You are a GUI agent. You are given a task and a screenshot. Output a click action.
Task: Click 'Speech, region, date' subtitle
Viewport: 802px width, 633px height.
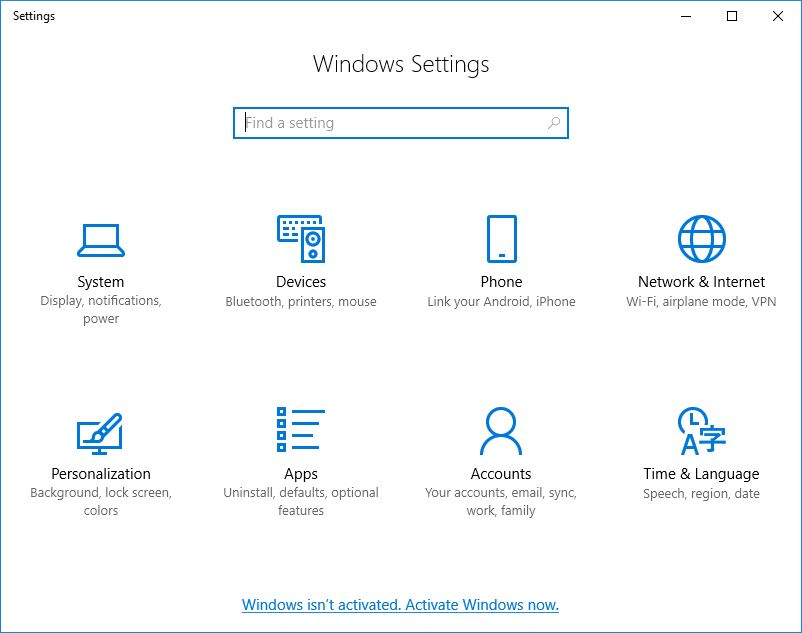pos(701,492)
